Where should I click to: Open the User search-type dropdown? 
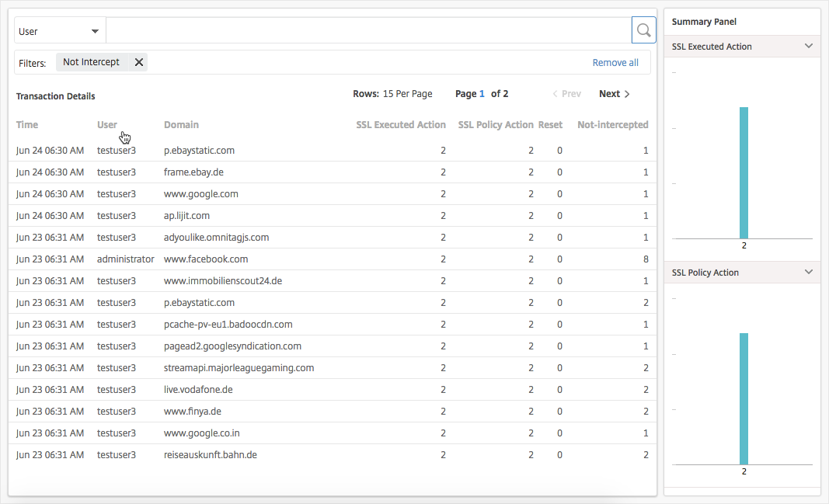click(60, 31)
